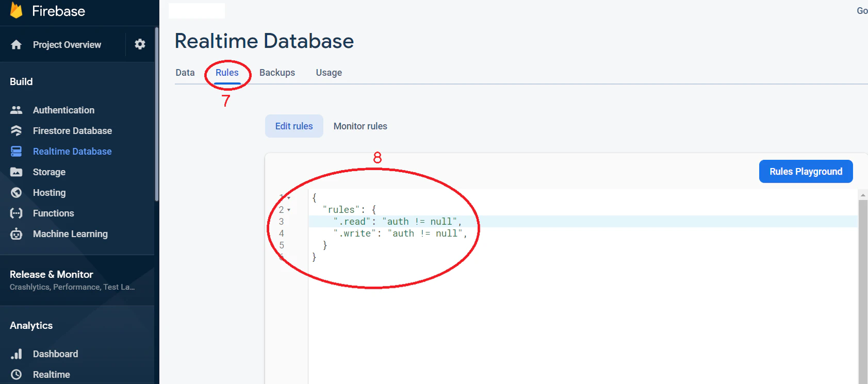Image resolution: width=868 pixels, height=384 pixels.
Task: Click the Rules Playground button
Action: pyautogui.click(x=806, y=171)
